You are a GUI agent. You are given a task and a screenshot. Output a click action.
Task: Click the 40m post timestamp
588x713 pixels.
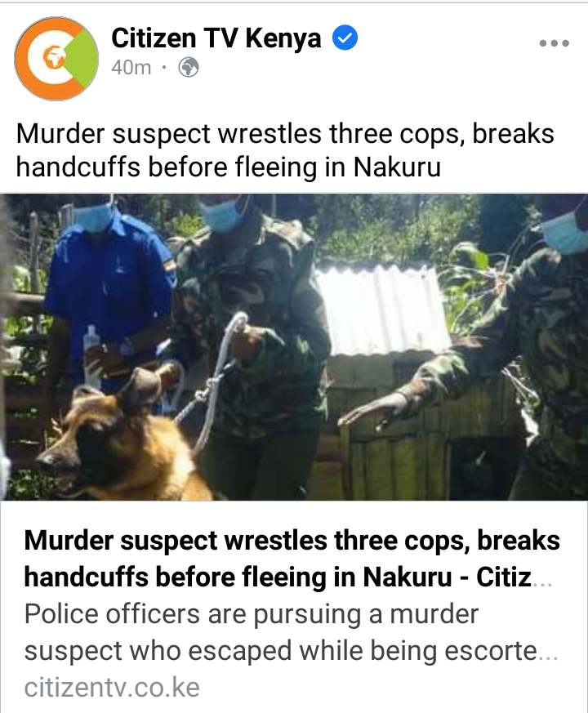coord(131,68)
